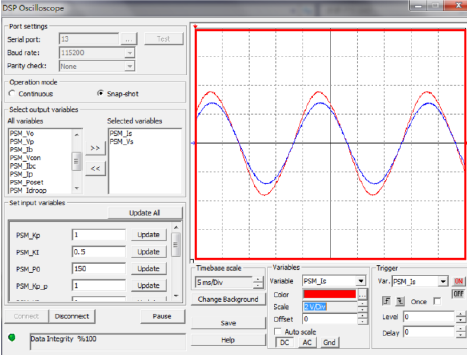Click the Change Background button
The image size is (467, 360).
click(228, 299)
